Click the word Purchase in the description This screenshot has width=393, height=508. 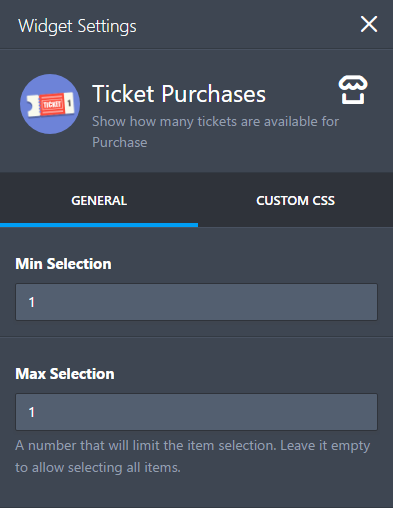coord(120,143)
